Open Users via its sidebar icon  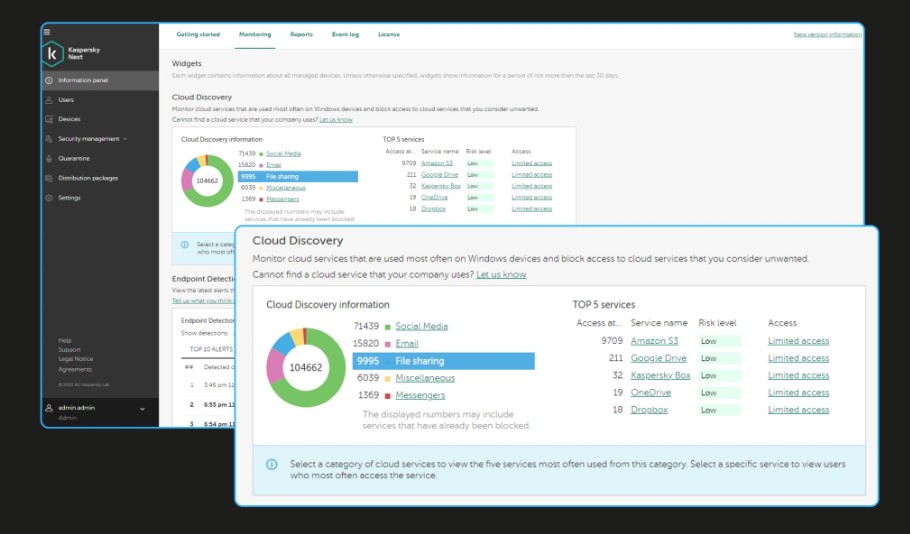(49, 100)
